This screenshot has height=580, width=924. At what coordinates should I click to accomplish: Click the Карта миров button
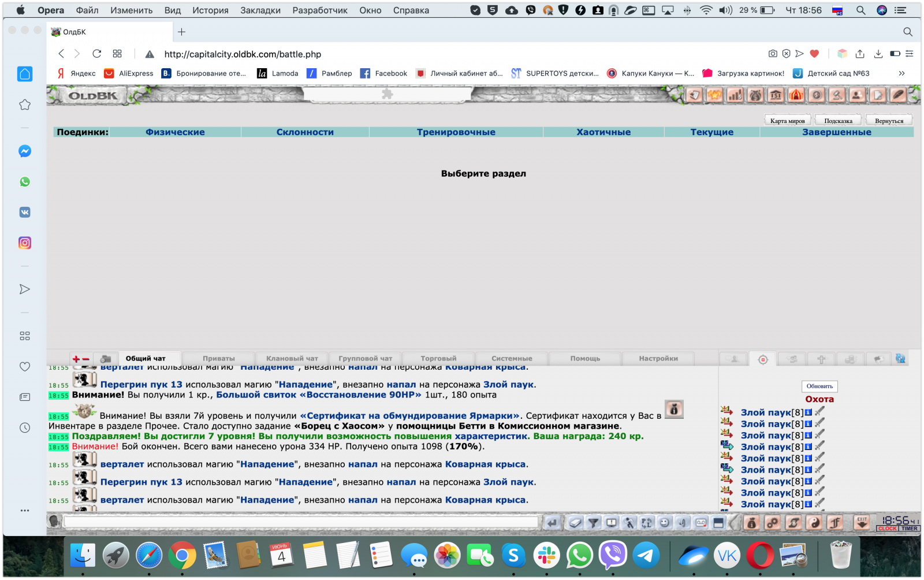[x=787, y=121]
